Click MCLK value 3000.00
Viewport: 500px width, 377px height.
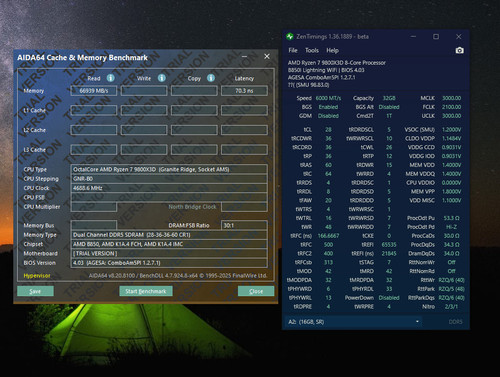(x=451, y=98)
